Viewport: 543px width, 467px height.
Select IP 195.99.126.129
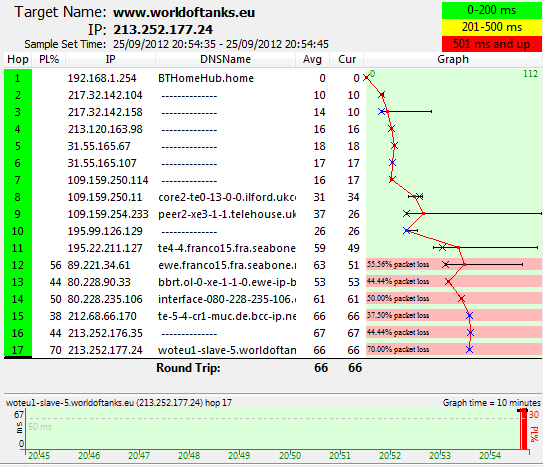click(105, 231)
